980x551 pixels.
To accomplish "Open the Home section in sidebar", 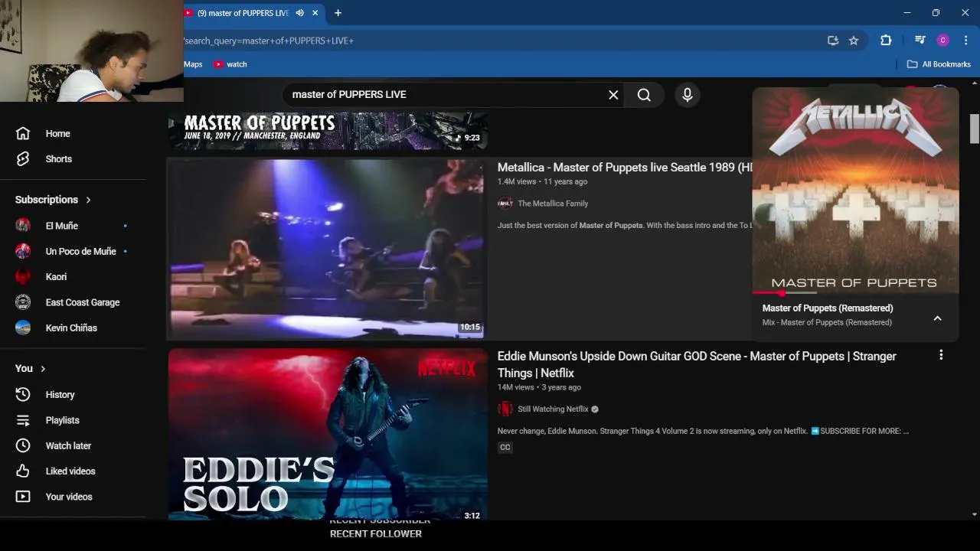I will [57, 133].
